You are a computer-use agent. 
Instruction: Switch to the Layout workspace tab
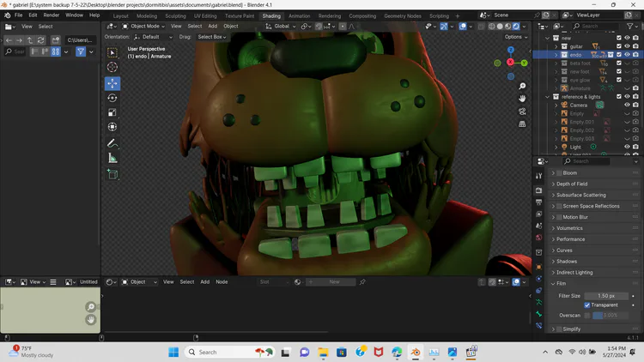(121, 16)
